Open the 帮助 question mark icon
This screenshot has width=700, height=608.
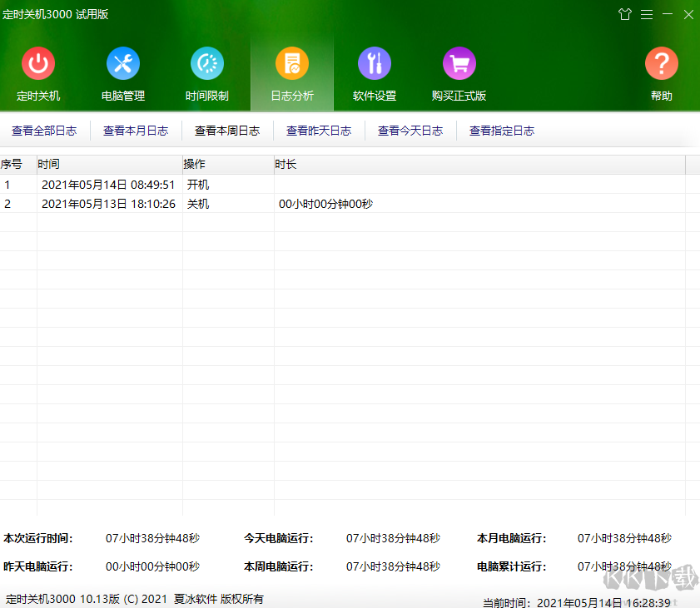pyautogui.click(x=662, y=64)
